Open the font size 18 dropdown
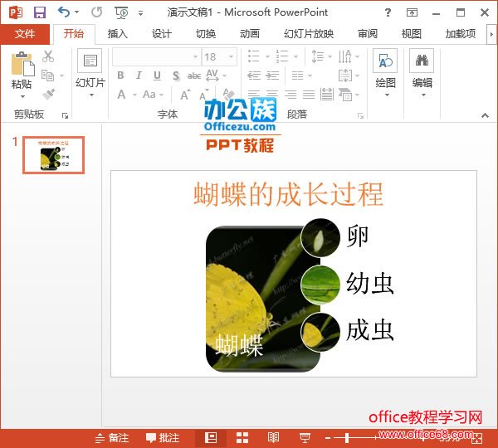Screen dimensions: 498x448 (x=231, y=57)
